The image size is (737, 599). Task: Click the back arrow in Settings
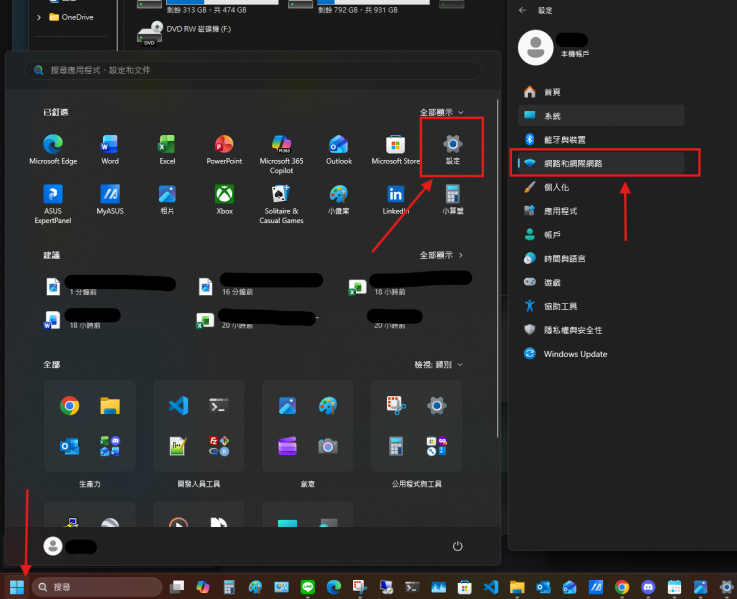point(522,10)
